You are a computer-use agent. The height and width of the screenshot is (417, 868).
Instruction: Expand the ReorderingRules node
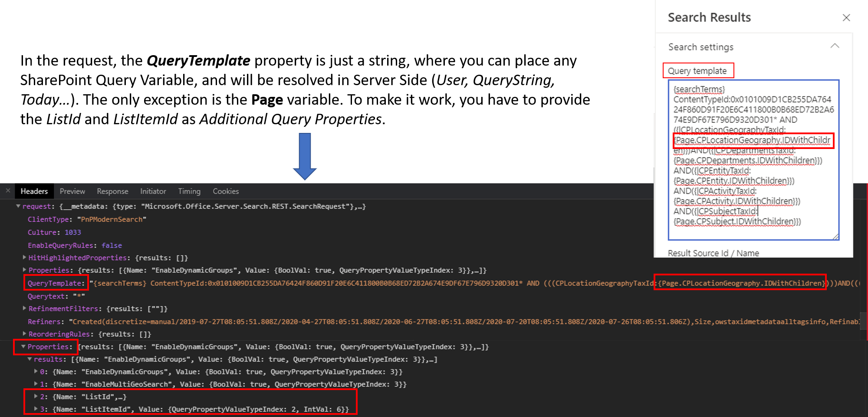24,334
